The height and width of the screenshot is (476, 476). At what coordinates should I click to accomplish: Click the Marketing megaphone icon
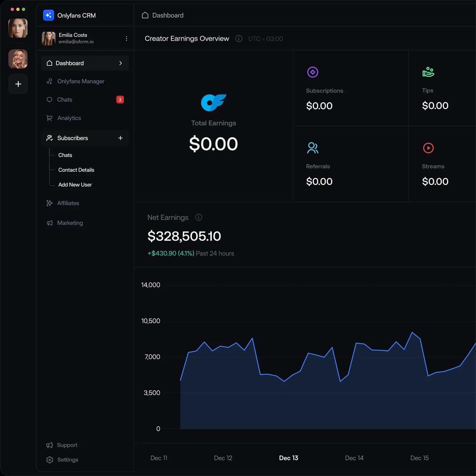[x=49, y=223]
